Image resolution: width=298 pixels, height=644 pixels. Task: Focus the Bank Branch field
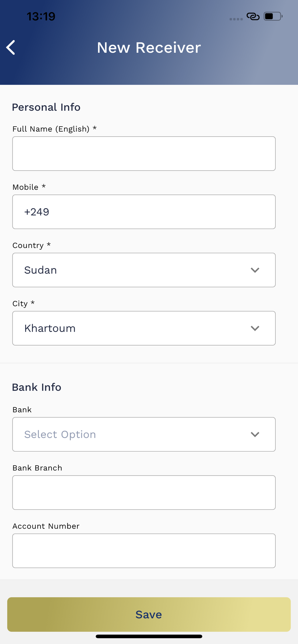click(144, 493)
